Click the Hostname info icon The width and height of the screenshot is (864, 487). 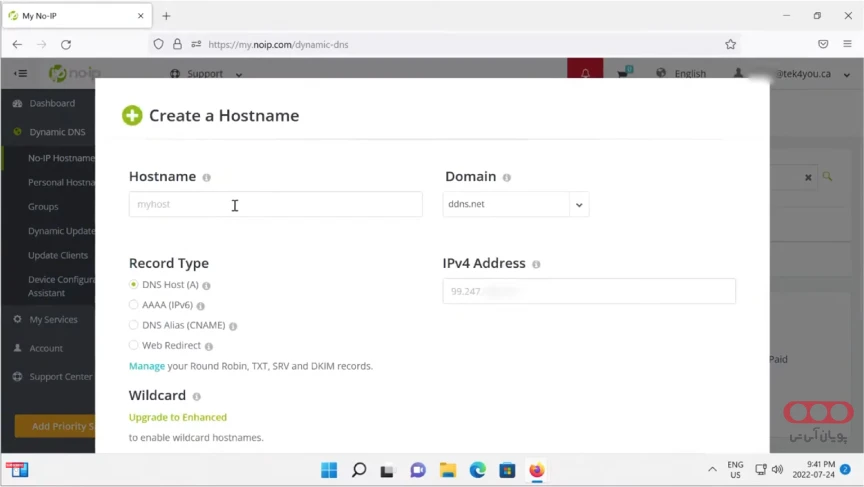click(207, 177)
